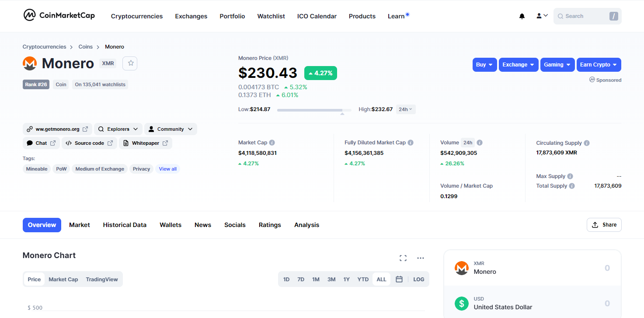Click the low-high price range slider
This screenshot has height=318, width=644.
point(314,110)
